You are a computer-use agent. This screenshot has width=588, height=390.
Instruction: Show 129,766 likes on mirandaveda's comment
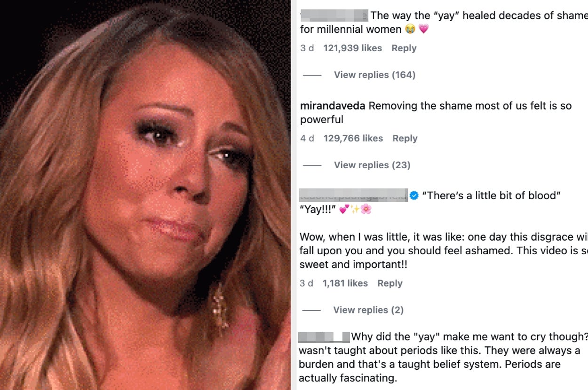(x=353, y=138)
